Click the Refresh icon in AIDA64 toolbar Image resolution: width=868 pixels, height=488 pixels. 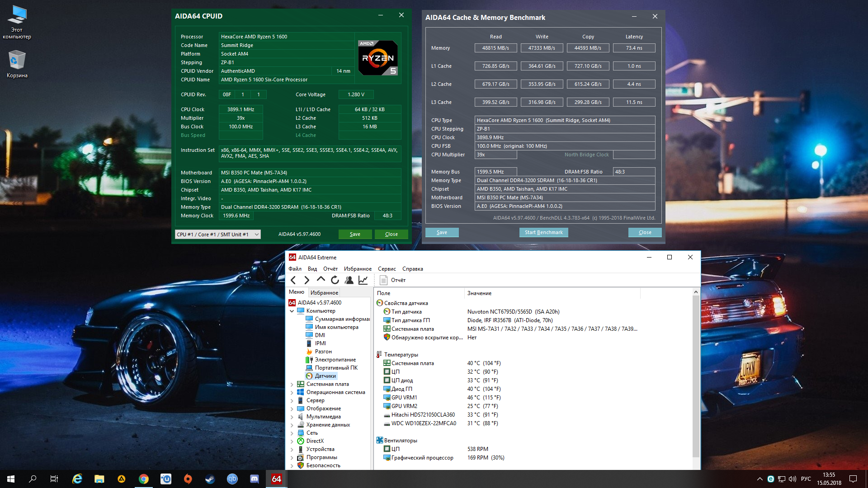coord(335,280)
